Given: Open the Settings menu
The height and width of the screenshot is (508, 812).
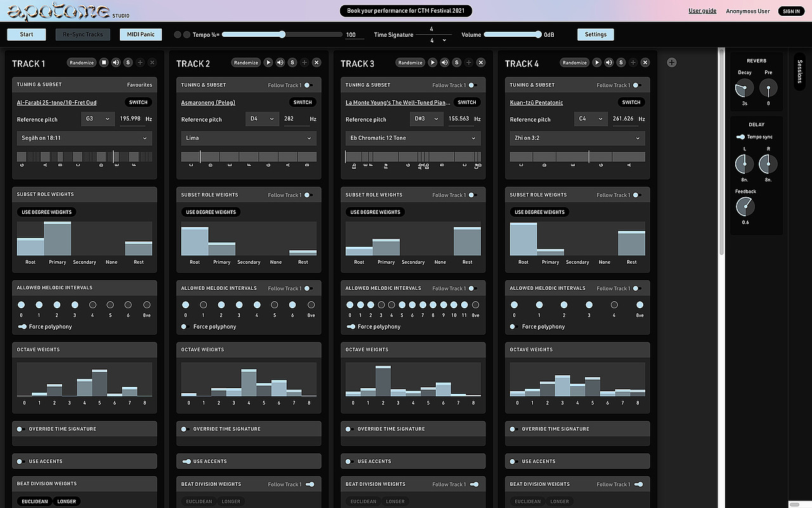Looking at the screenshot, I should [x=595, y=34].
